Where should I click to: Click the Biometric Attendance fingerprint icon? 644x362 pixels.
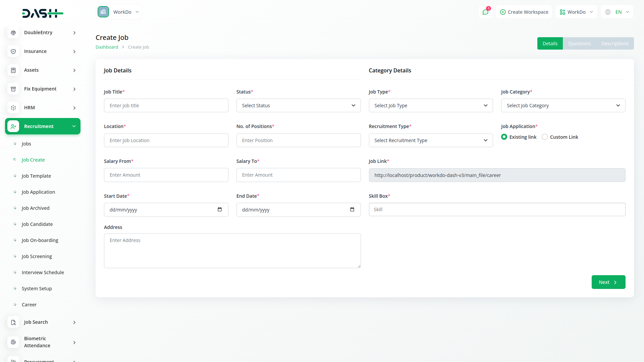click(x=13, y=342)
